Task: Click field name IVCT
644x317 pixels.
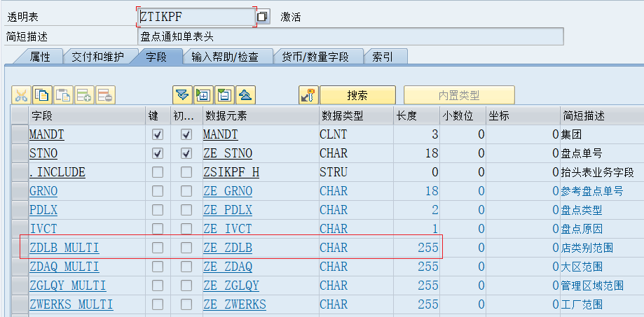Action: point(43,229)
